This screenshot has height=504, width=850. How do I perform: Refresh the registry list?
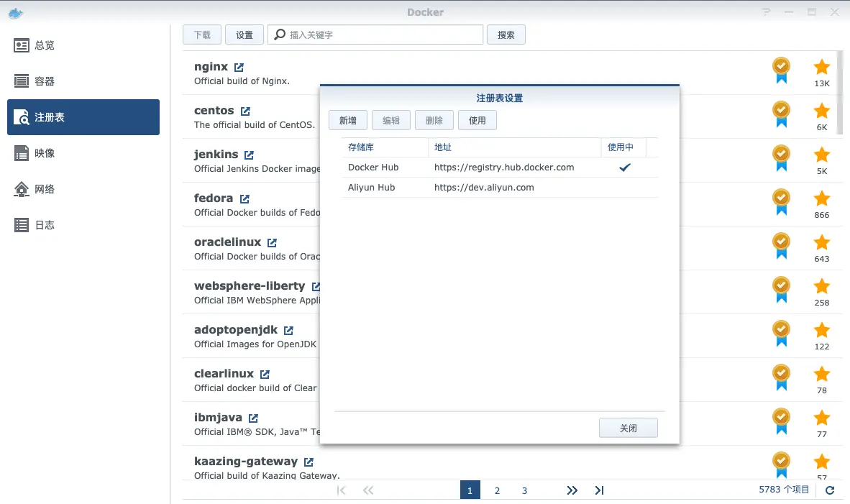coord(829,490)
